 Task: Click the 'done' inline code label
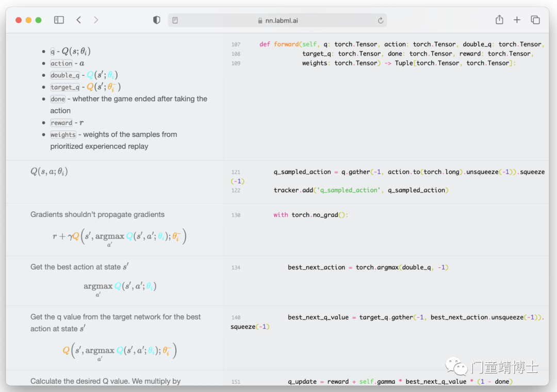click(x=58, y=99)
